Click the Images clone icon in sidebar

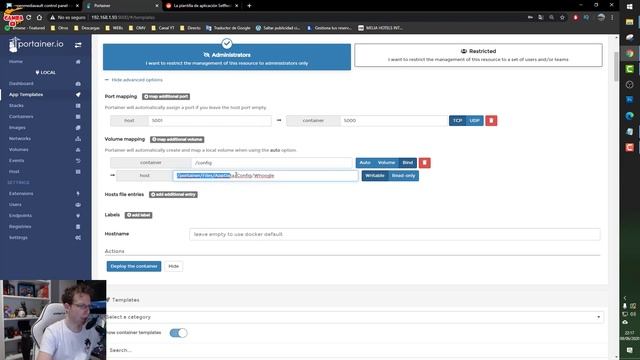click(x=78, y=128)
